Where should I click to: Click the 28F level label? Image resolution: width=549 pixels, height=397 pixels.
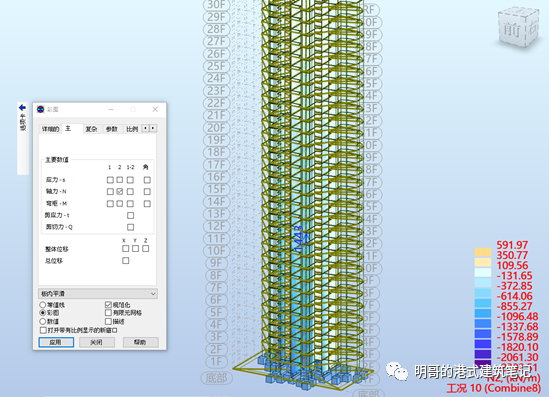tap(216, 29)
